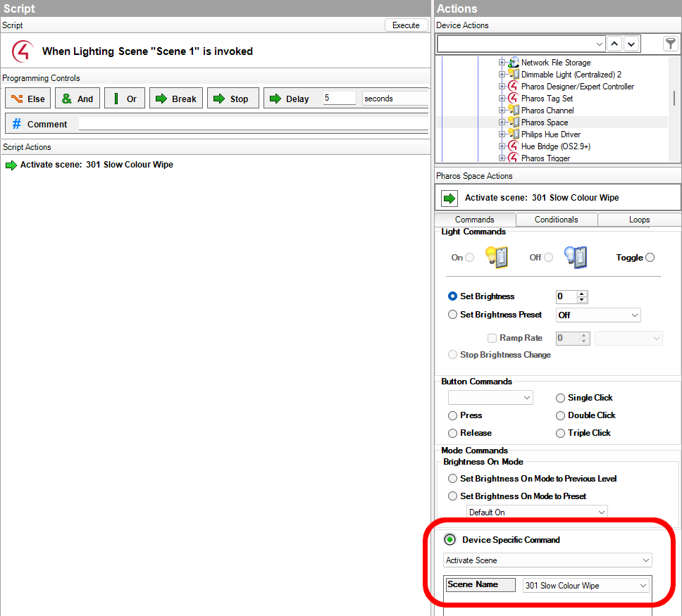Click the green arrow beside Activate scene action
This screenshot has width=682, height=616.
tap(449, 198)
